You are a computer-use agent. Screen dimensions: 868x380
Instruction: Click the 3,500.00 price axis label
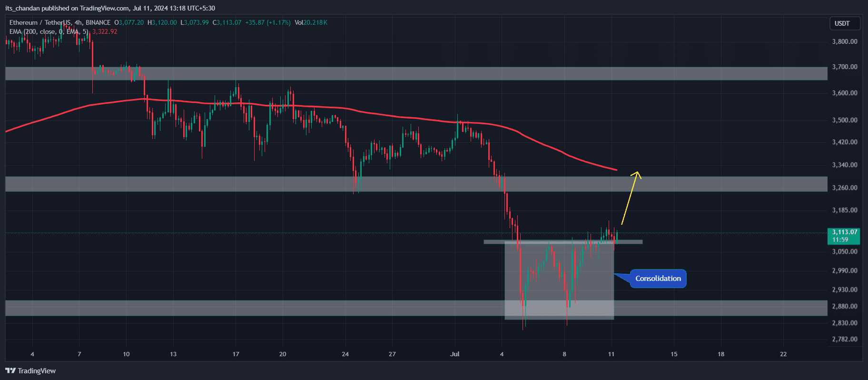click(x=845, y=120)
